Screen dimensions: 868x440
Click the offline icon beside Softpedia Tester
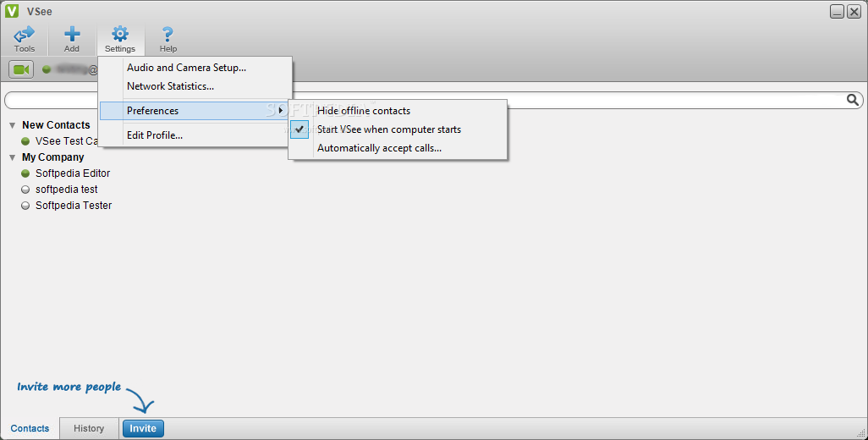click(x=25, y=206)
